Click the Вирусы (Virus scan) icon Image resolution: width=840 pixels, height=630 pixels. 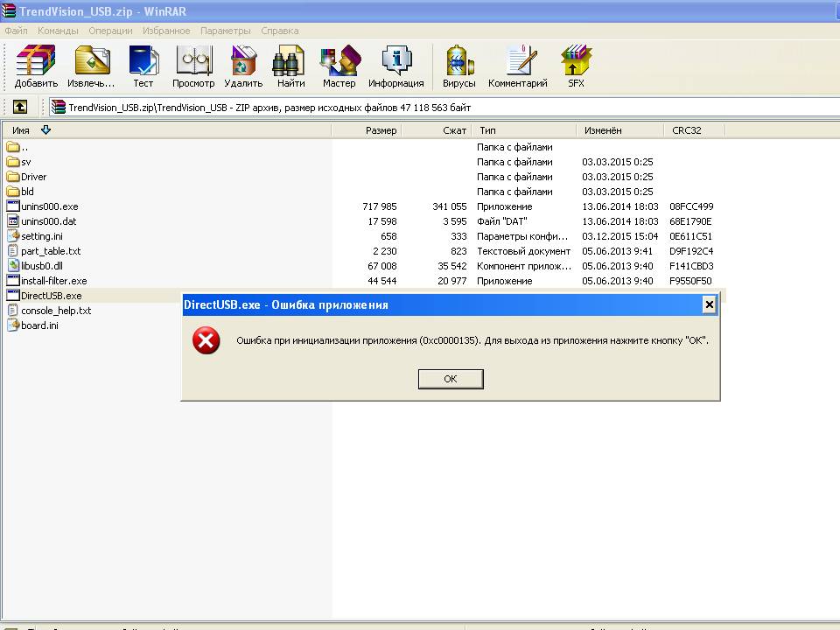pyautogui.click(x=458, y=66)
